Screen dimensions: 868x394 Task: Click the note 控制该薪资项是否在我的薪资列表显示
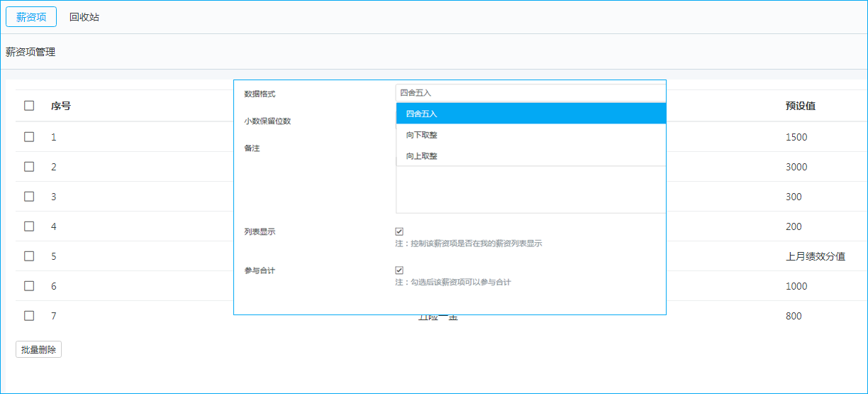click(469, 243)
